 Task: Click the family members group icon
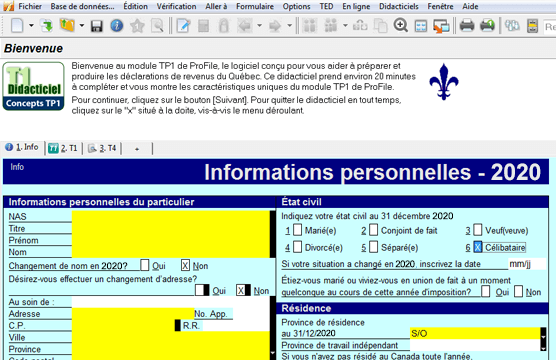(331, 26)
